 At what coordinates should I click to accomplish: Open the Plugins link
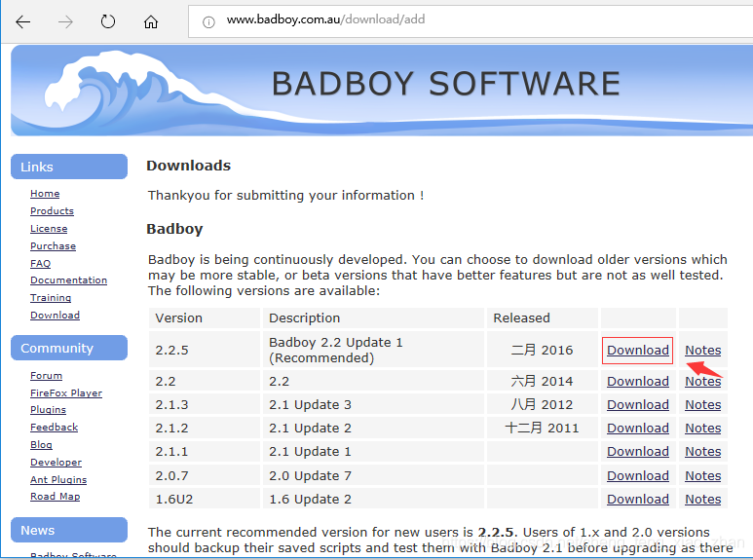(x=48, y=410)
